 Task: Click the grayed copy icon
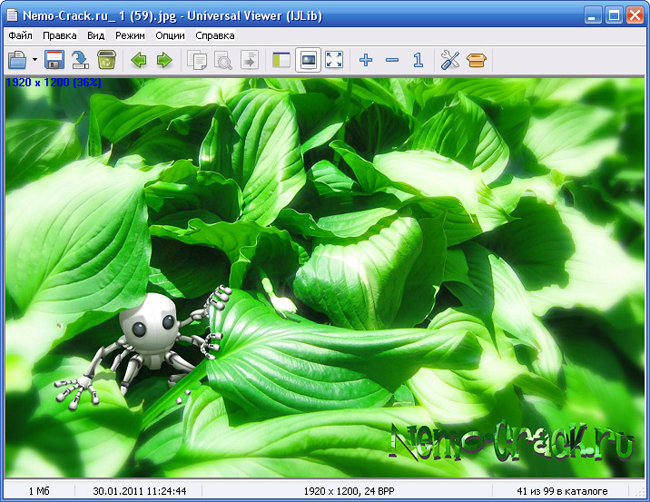point(197,60)
